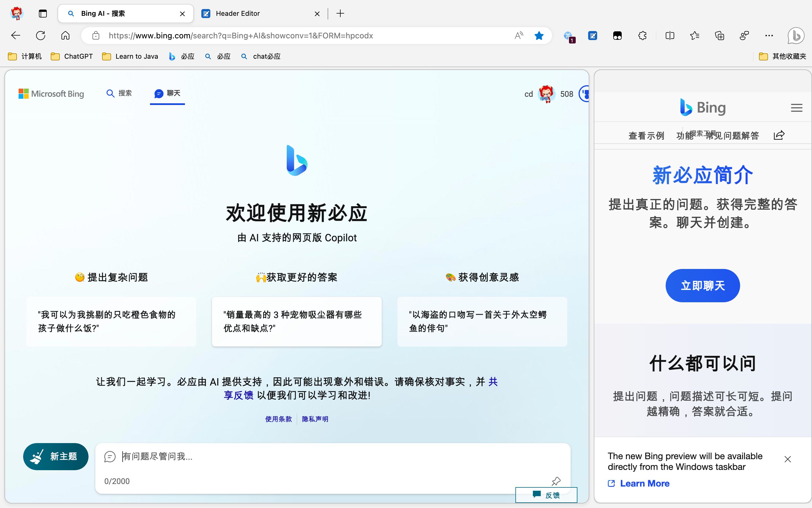Screen dimensions: 812x508
Task: Open the browser profile sharing icon
Action: pyautogui.click(x=744, y=35)
